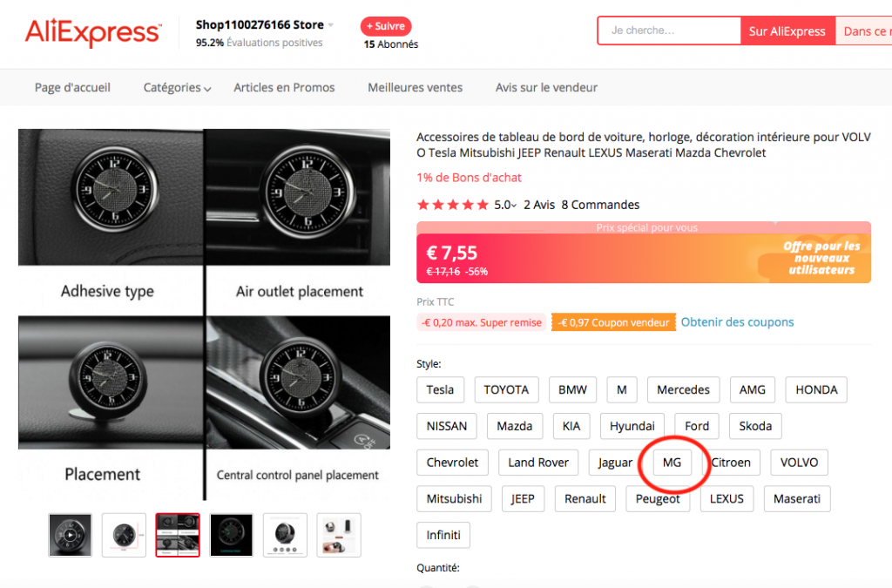
Task: Pick the Infiniti style option
Action: click(x=443, y=535)
